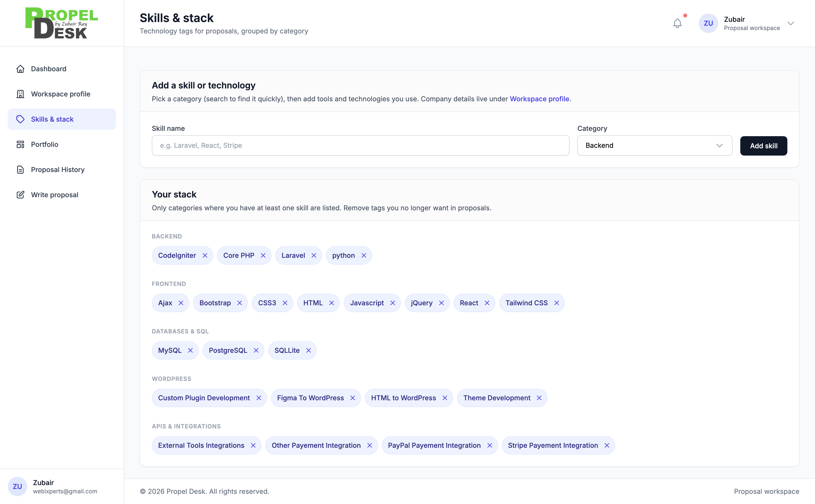Click the Propel Desk logo
The width and height of the screenshot is (815, 504).
click(61, 22)
